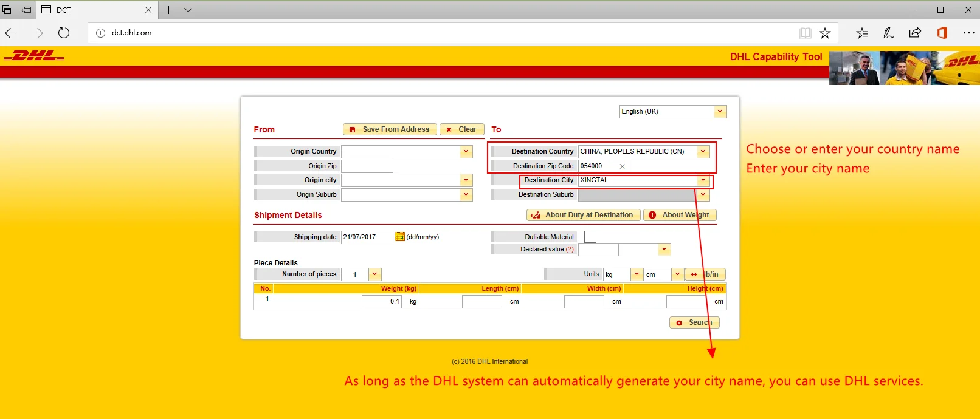Click the (c) 2016 DHL International text
Screen dimensions: 980x419
coord(489,361)
